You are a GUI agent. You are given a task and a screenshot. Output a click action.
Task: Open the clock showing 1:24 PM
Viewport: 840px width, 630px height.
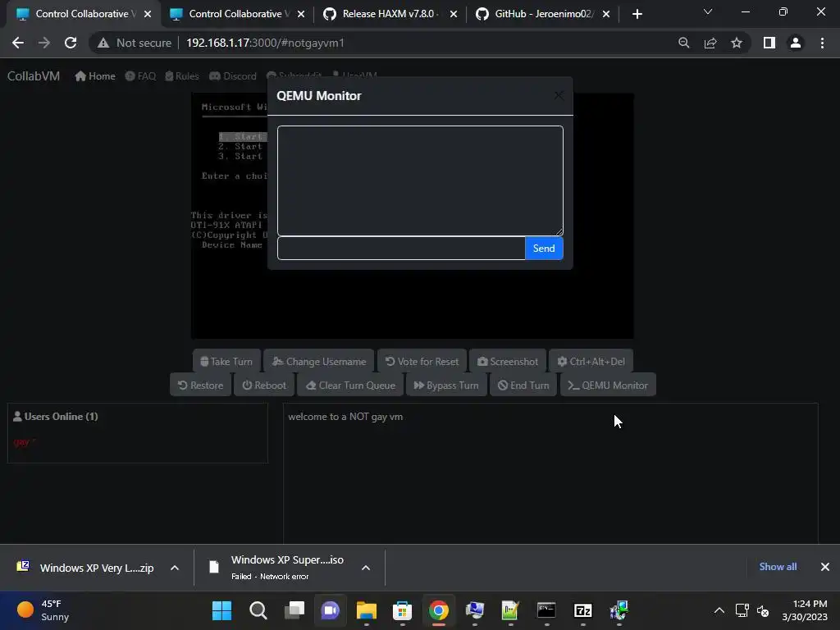[x=805, y=610]
